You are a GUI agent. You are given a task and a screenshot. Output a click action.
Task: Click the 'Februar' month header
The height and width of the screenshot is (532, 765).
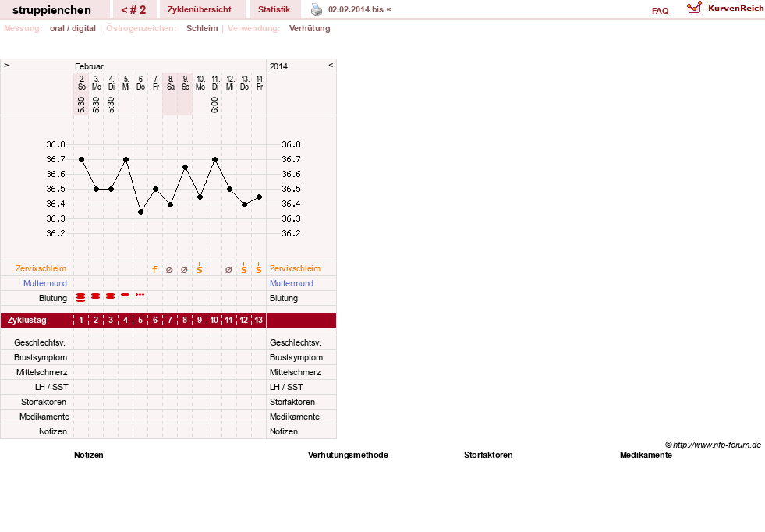[89, 66]
